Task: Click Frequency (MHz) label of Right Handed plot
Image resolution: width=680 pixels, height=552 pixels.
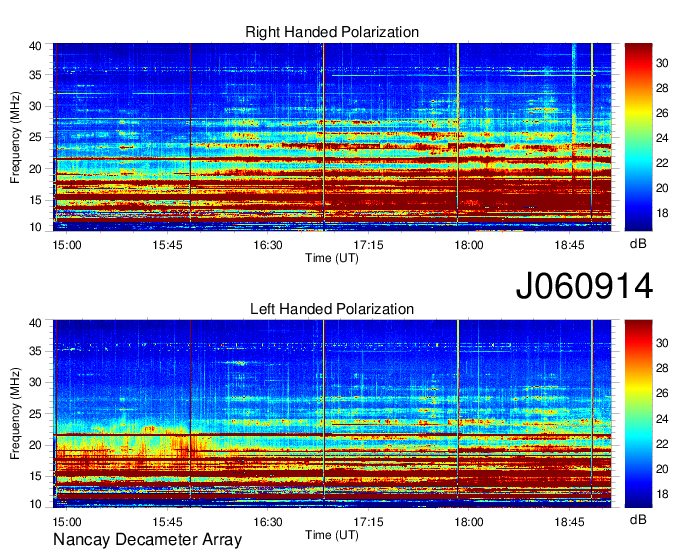Action: coord(15,137)
